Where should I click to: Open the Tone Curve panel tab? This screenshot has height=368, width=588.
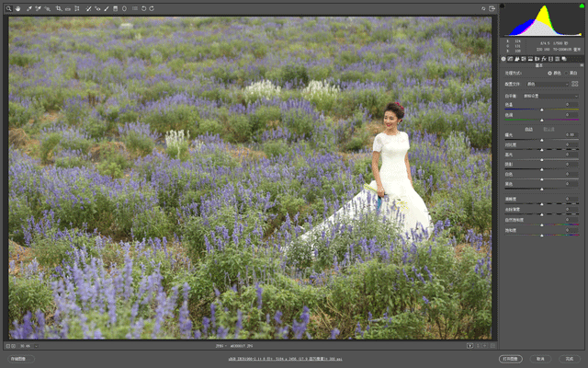[510, 59]
